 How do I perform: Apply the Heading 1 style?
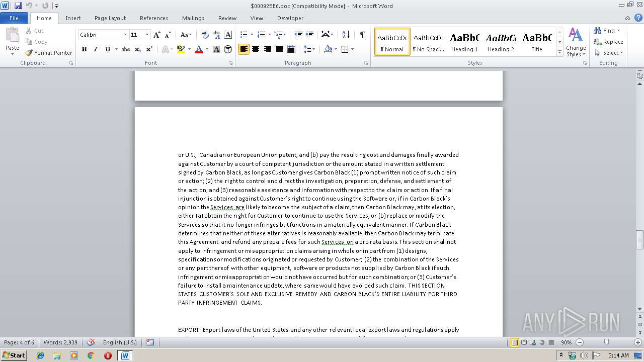pyautogui.click(x=464, y=42)
